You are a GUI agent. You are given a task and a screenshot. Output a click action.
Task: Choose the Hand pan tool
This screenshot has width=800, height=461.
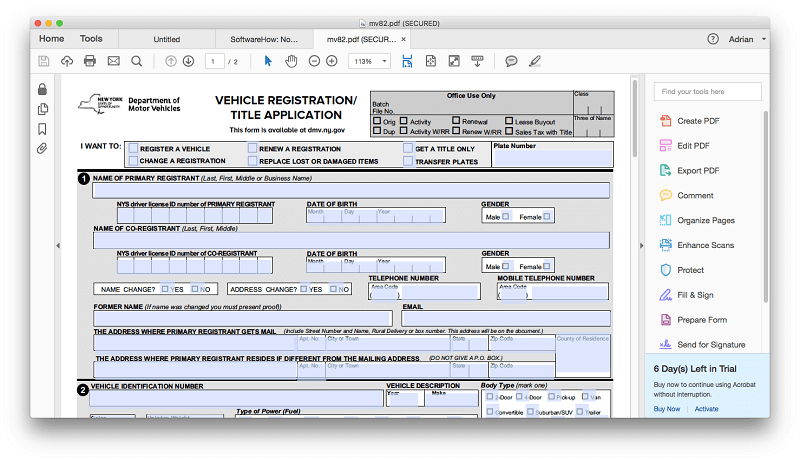pos(291,61)
